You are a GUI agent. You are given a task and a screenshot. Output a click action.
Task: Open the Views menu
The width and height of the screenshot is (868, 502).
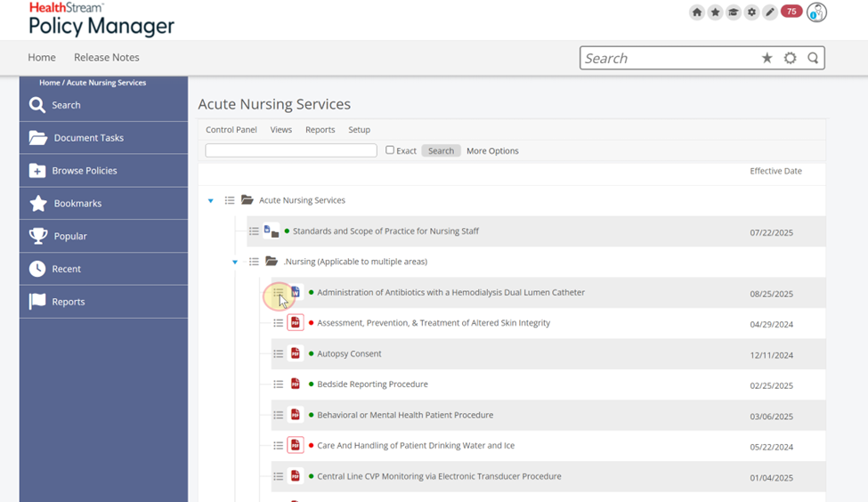(281, 130)
